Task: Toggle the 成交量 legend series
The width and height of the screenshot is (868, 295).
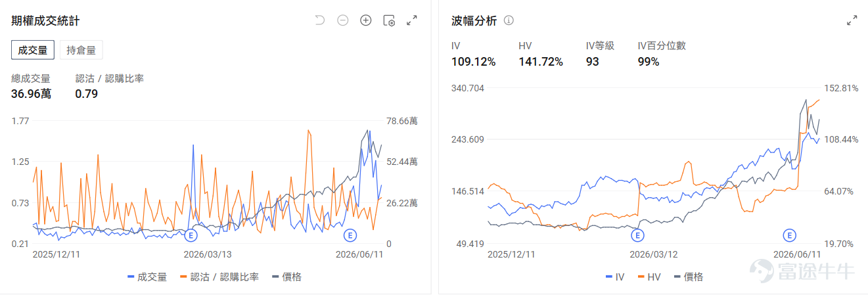Action: pos(147,277)
